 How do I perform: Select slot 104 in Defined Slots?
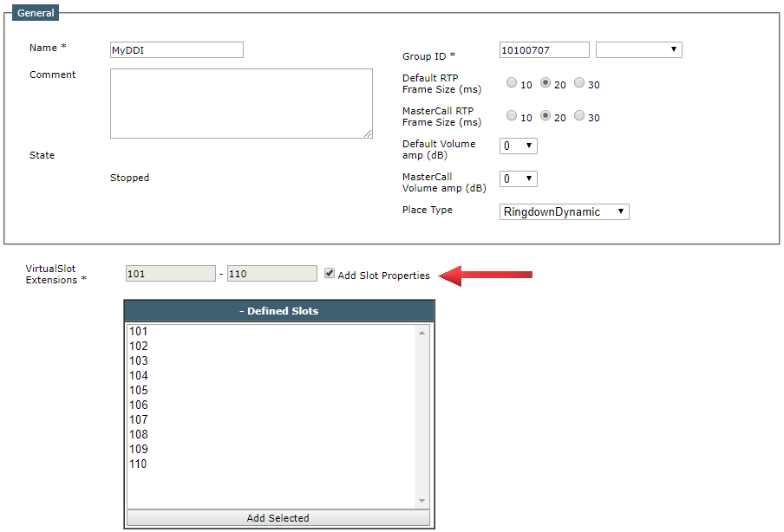[x=271, y=375]
